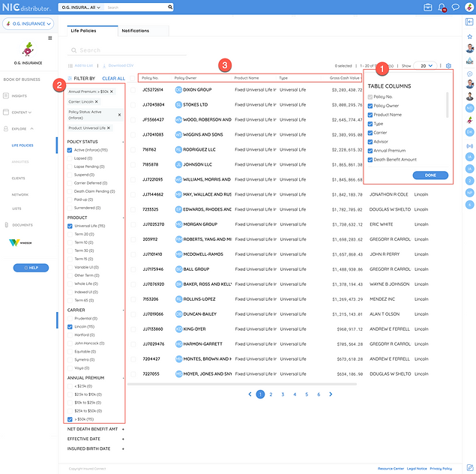Uncheck Annual Premium table column
Viewport: 476px width, 474px height.
coord(370,151)
